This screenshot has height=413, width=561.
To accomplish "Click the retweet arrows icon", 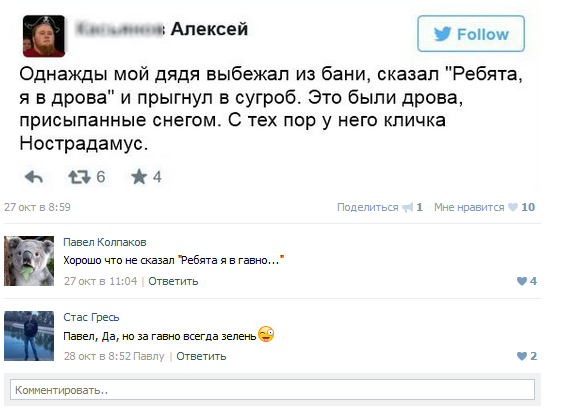I will [x=79, y=177].
